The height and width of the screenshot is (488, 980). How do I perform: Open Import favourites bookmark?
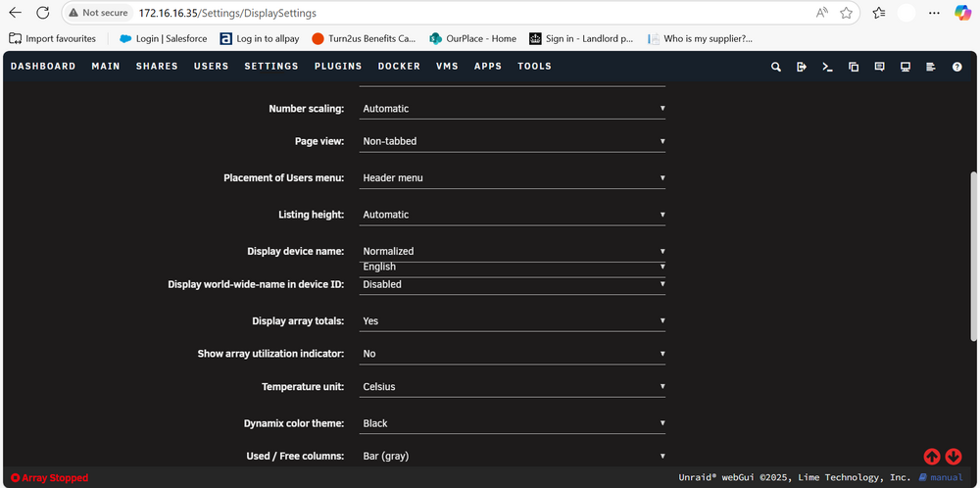53,39
